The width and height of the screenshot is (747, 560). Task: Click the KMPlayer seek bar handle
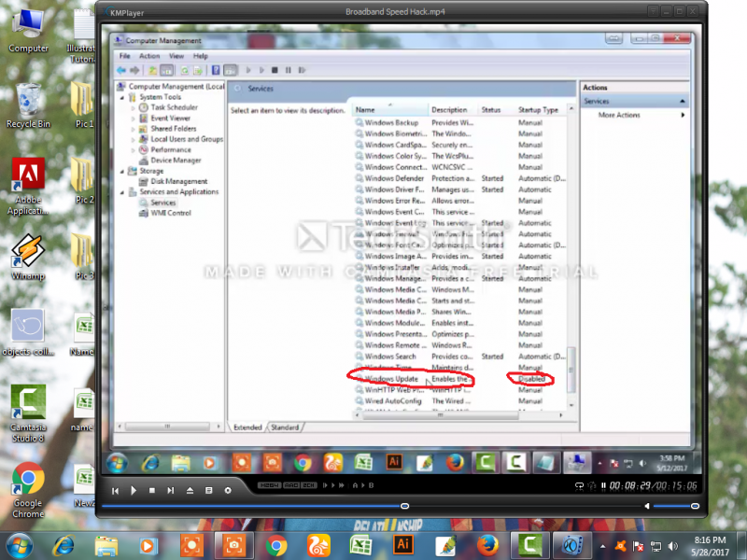coord(404,506)
